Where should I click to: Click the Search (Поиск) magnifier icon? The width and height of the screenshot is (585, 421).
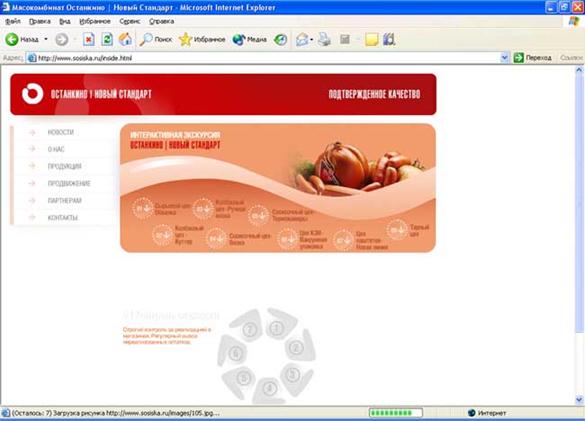point(146,39)
